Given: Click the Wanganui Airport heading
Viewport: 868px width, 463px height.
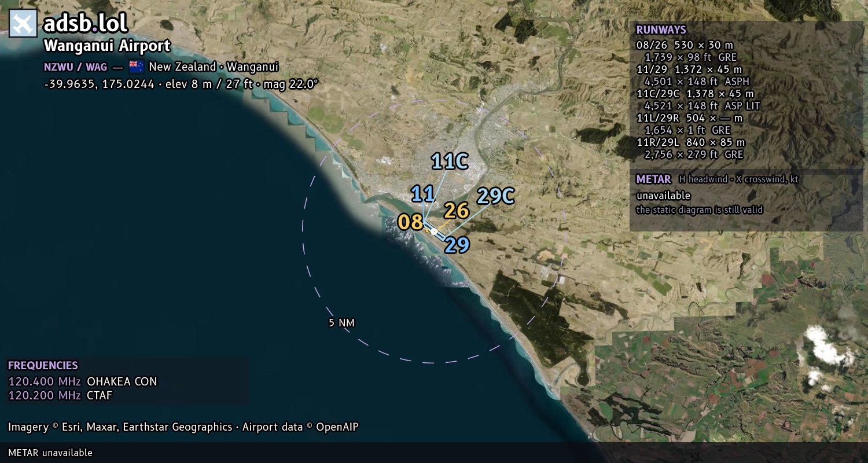Looking at the screenshot, I should [x=107, y=46].
